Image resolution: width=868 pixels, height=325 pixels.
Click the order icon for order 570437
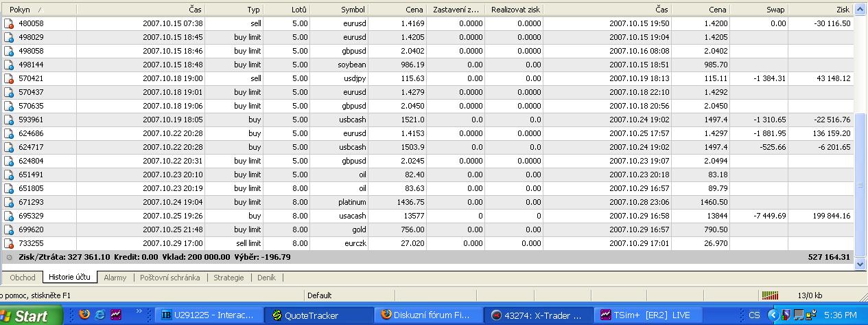[x=9, y=92]
